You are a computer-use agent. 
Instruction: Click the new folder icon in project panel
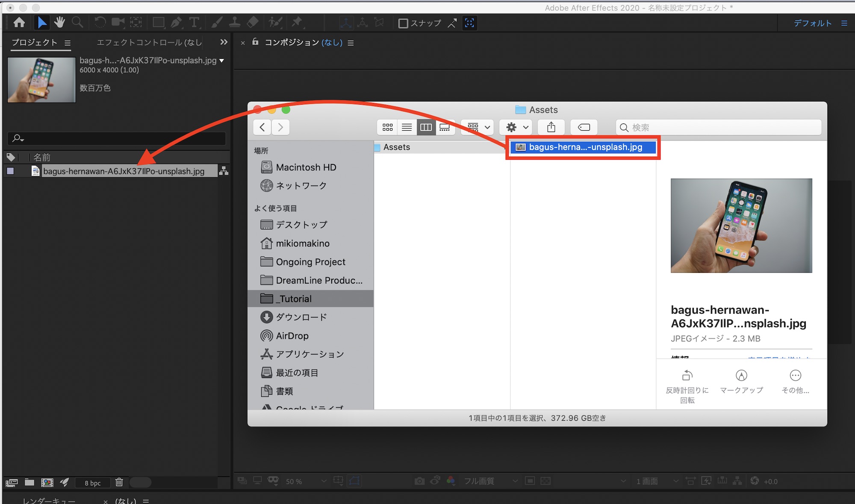coord(29,482)
